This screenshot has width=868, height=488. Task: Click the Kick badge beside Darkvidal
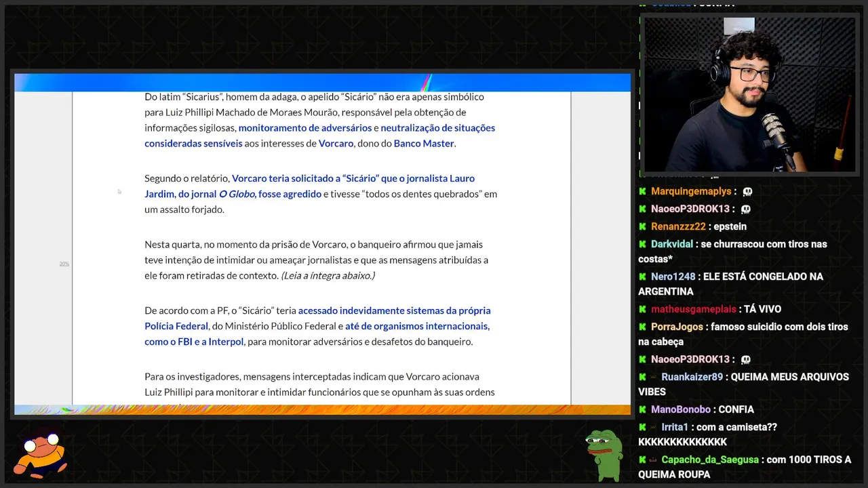point(642,244)
